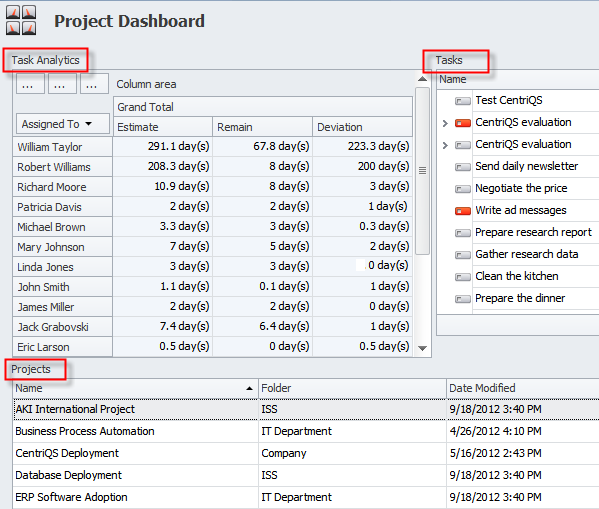Click the third ellipsis field button in Task Analytics
This screenshot has height=509, width=599.
[94, 84]
